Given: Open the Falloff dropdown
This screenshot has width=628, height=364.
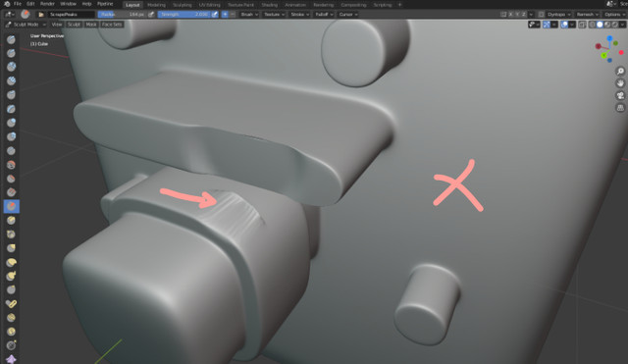Looking at the screenshot, I should (x=324, y=15).
